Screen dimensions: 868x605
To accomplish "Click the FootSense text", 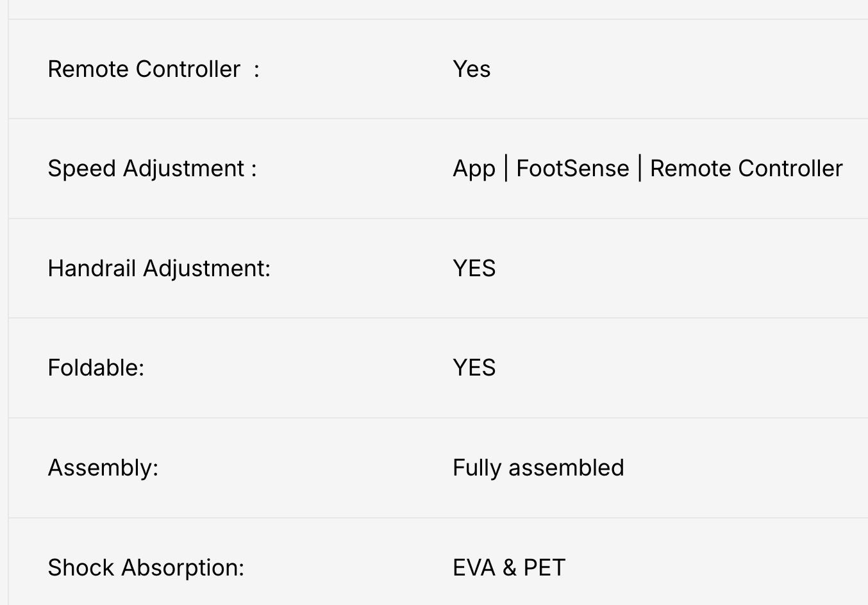I will pos(572,169).
